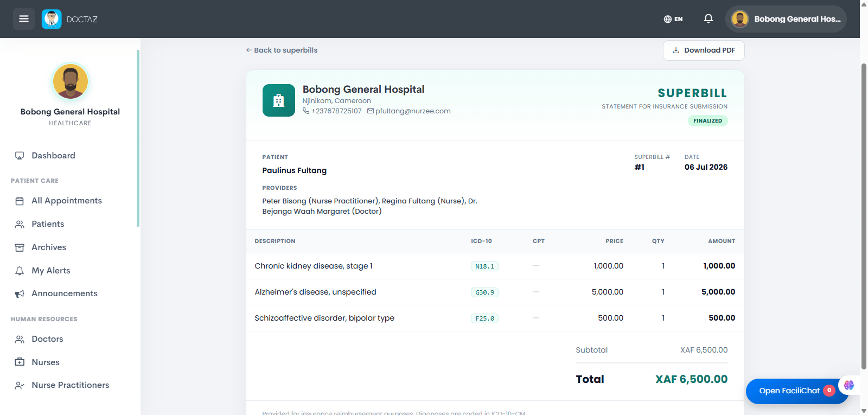Select Chronic kidney disease, stage 1 row
868x415 pixels.
point(495,266)
